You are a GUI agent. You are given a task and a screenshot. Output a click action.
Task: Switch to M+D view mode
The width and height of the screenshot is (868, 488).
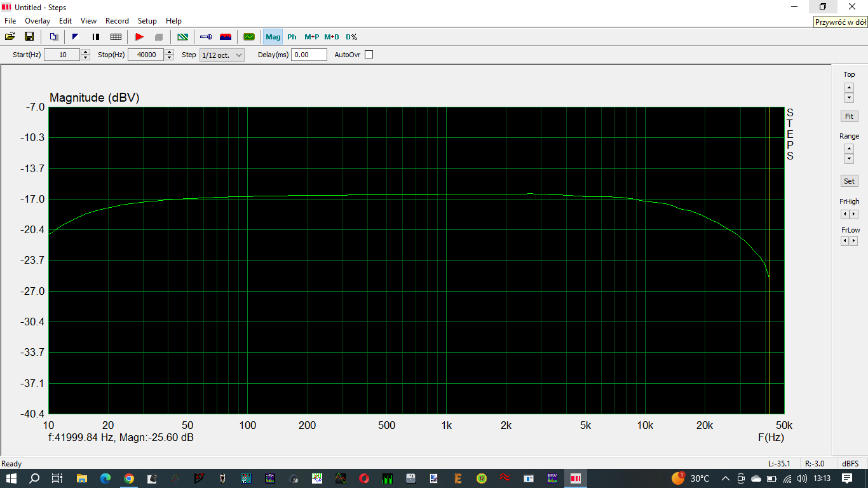pos(332,37)
